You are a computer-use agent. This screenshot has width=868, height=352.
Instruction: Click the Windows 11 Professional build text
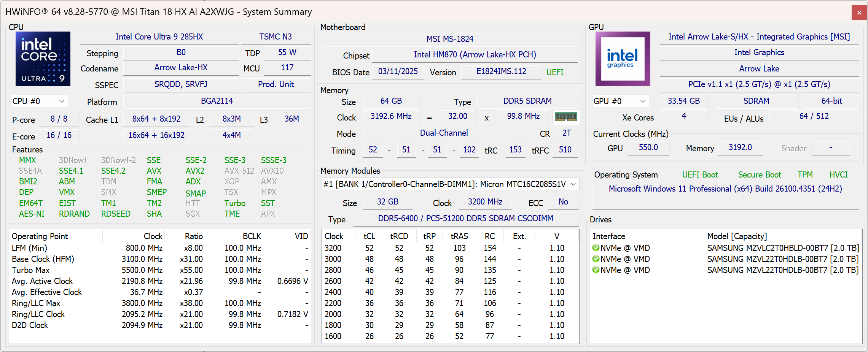[725, 189]
